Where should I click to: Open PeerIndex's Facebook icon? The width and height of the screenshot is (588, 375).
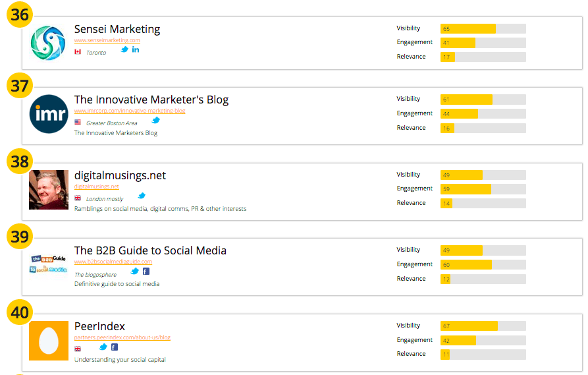[x=115, y=347]
